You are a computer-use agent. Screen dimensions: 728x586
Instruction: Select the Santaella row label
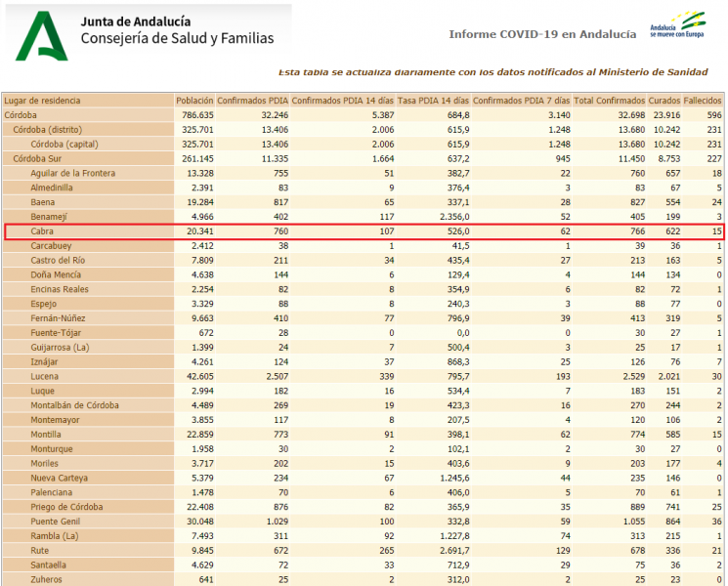(48, 565)
